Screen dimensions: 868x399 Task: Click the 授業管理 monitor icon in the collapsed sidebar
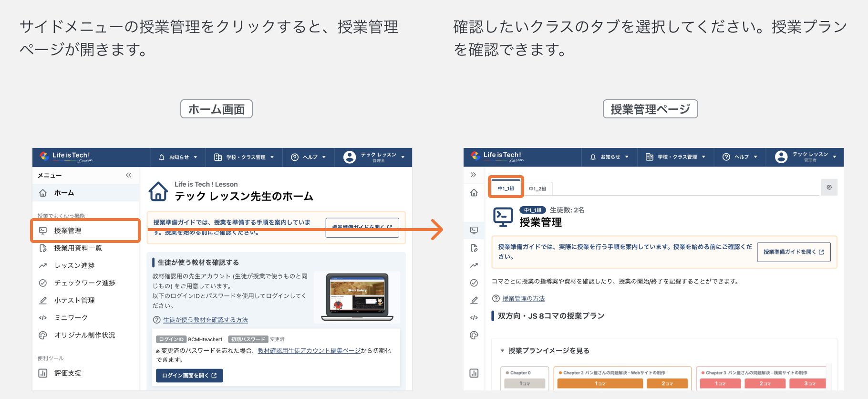[474, 230]
